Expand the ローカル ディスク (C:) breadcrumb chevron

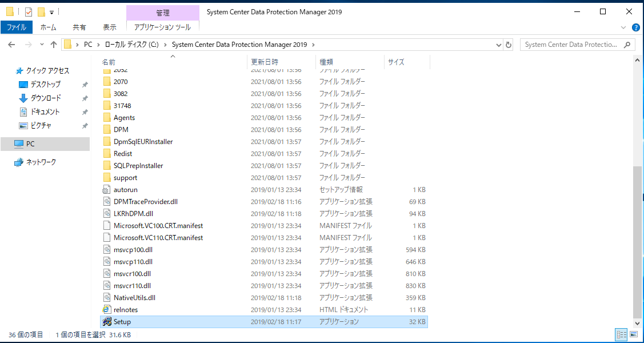pyautogui.click(x=166, y=45)
